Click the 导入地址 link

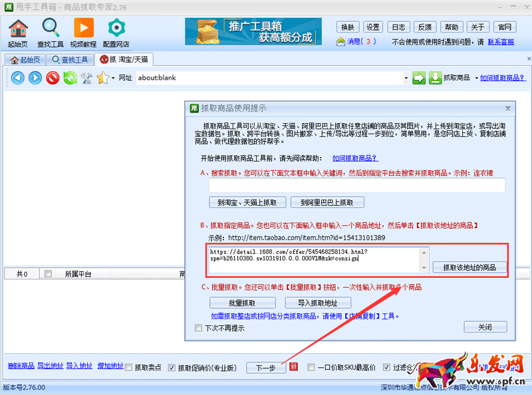point(79,366)
